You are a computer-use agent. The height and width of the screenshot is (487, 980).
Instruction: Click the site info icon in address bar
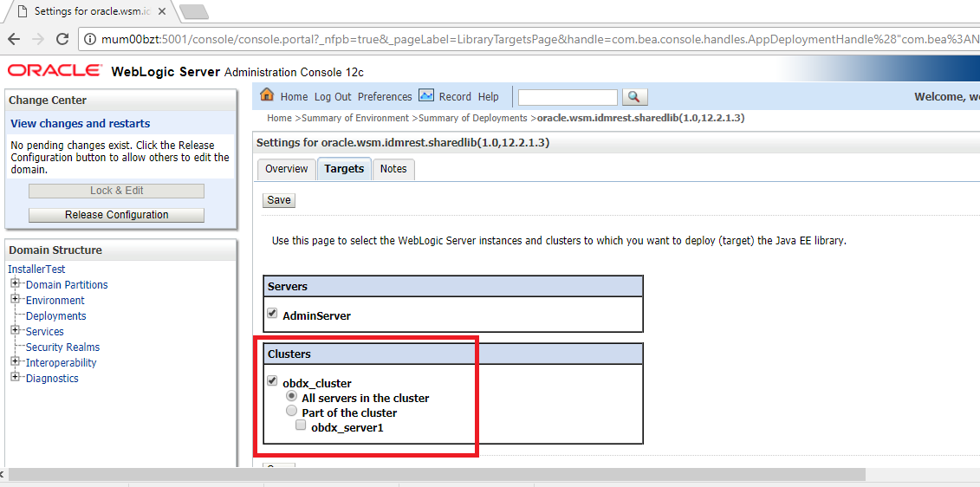tap(91, 39)
